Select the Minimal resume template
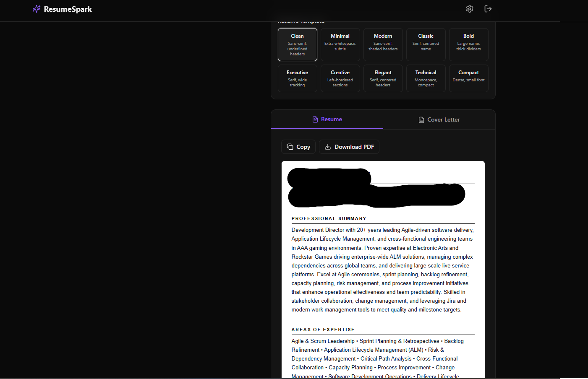The height and width of the screenshot is (379, 588). (x=340, y=44)
